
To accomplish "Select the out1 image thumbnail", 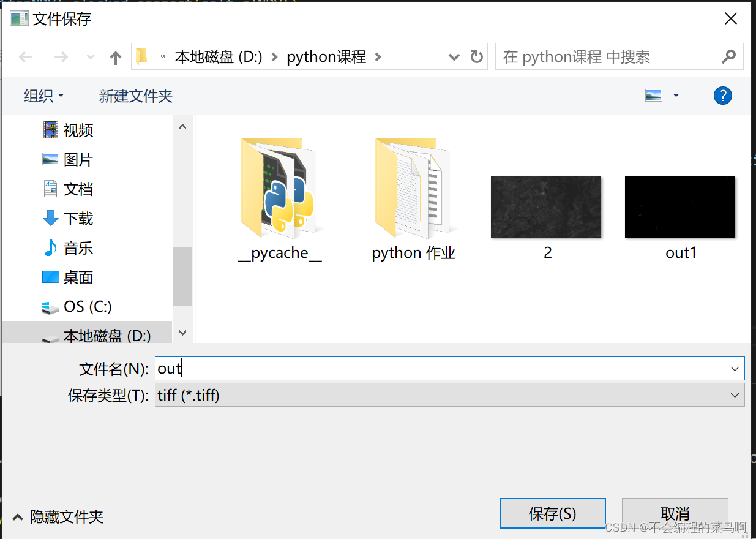I will (679, 206).
